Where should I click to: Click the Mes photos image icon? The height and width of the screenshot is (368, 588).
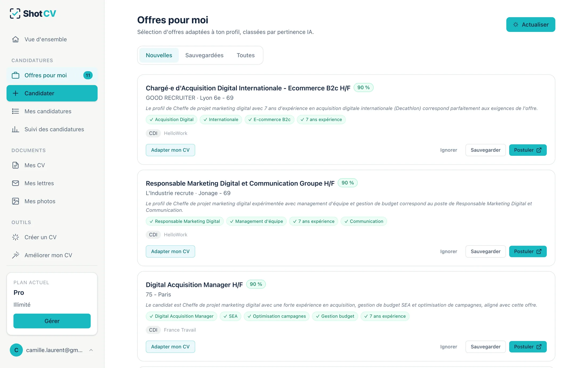[16, 201]
